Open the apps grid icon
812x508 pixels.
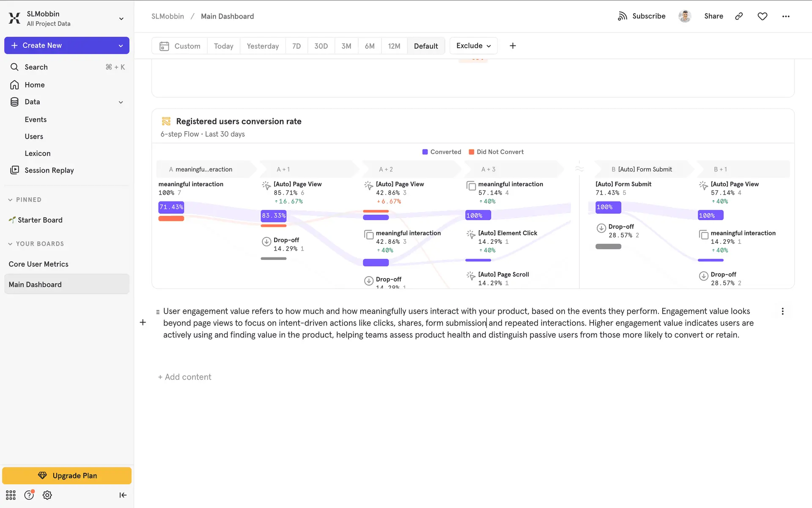click(11, 495)
